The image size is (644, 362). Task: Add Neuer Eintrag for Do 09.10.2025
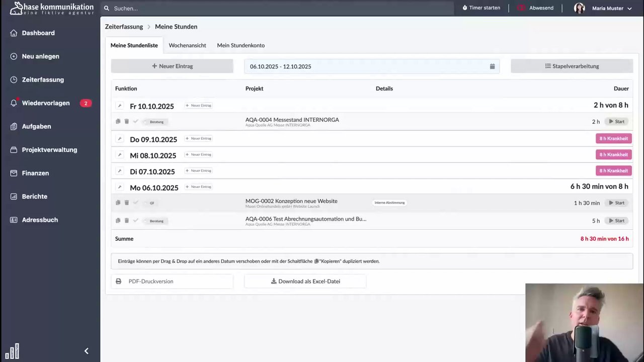pos(198,138)
